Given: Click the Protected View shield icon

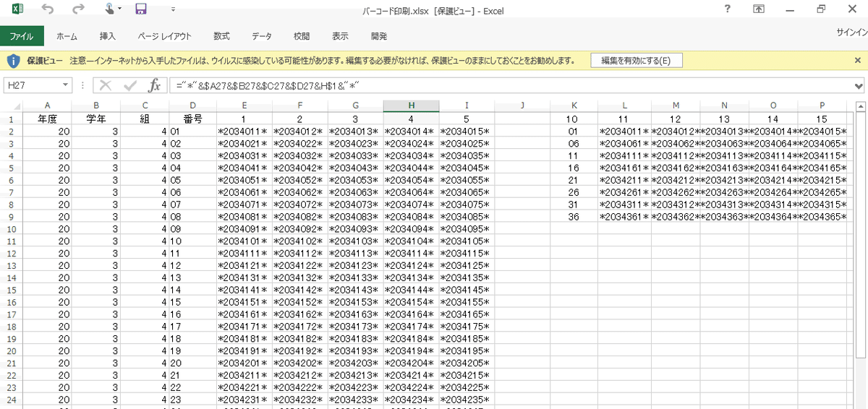Looking at the screenshot, I should pyautogui.click(x=12, y=61).
